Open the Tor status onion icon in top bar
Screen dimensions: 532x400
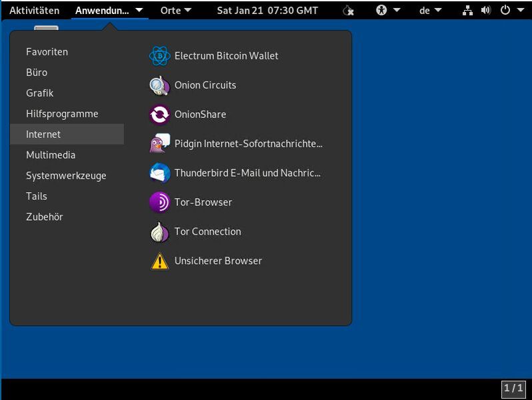(x=348, y=11)
